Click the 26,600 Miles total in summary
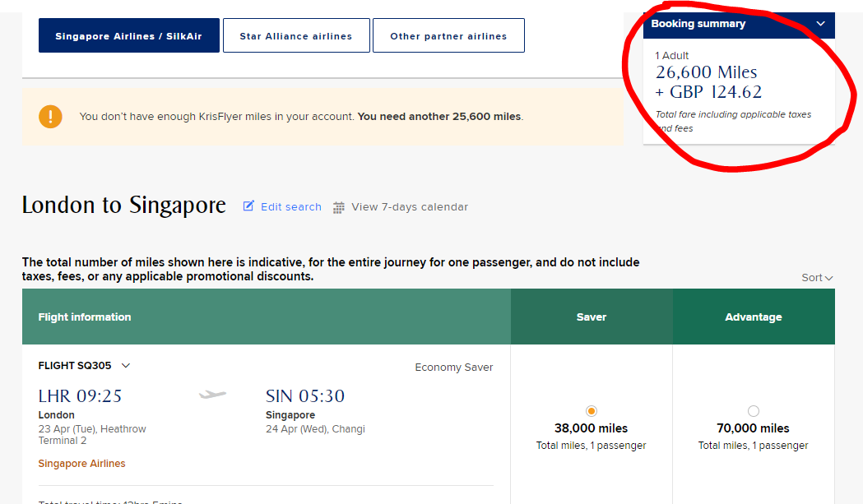 [707, 72]
